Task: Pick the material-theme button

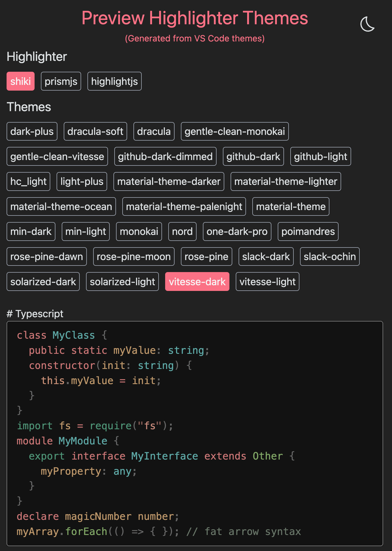Action: [291, 207]
